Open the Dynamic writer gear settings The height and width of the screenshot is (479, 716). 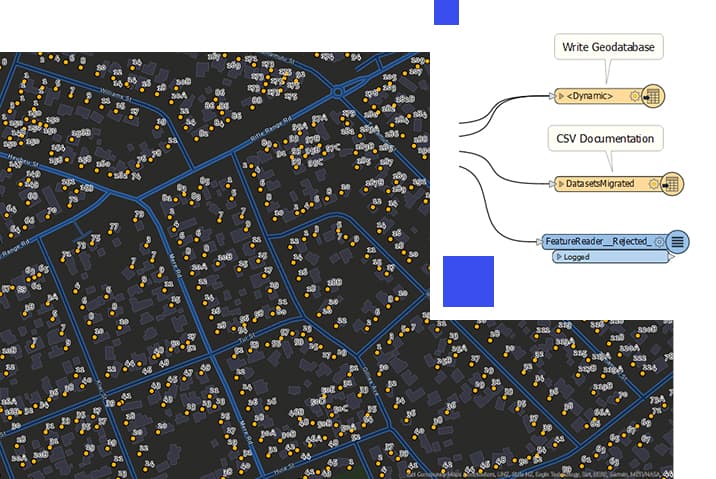[x=634, y=96]
